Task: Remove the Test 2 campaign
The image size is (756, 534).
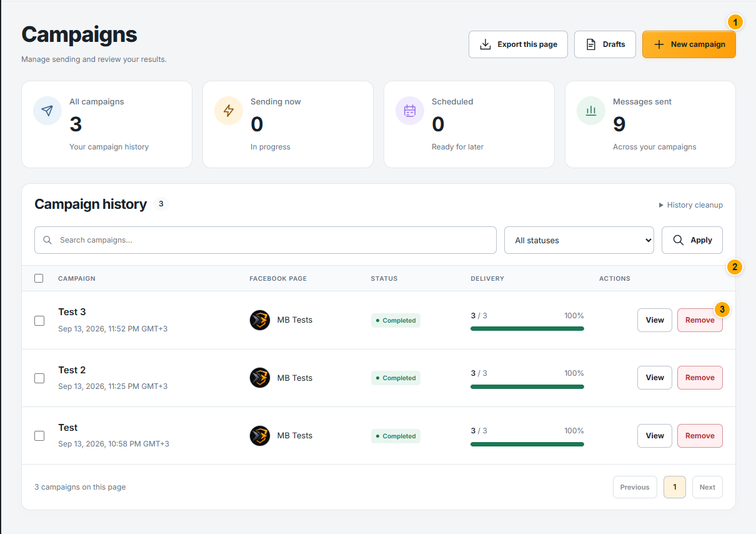Action: pos(700,378)
